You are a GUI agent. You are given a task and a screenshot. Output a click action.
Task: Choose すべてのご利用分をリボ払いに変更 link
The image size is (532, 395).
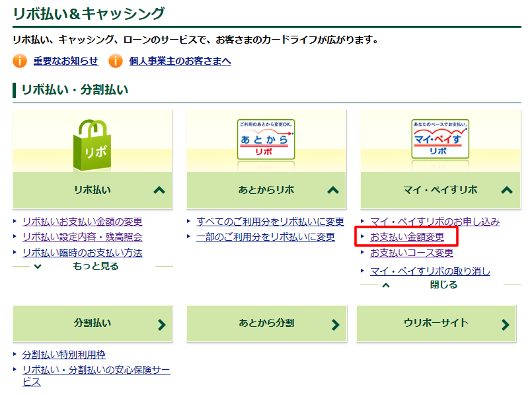click(x=270, y=221)
